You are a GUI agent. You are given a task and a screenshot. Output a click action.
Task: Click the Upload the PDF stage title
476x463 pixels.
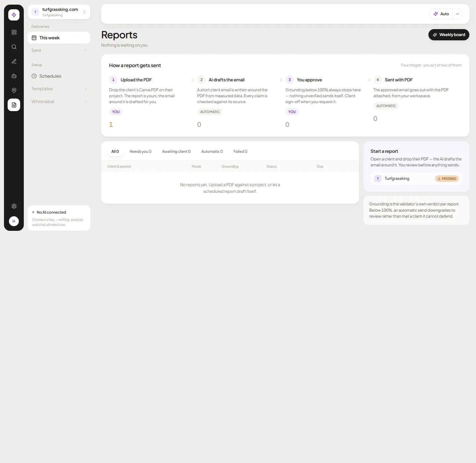click(136, 80)
